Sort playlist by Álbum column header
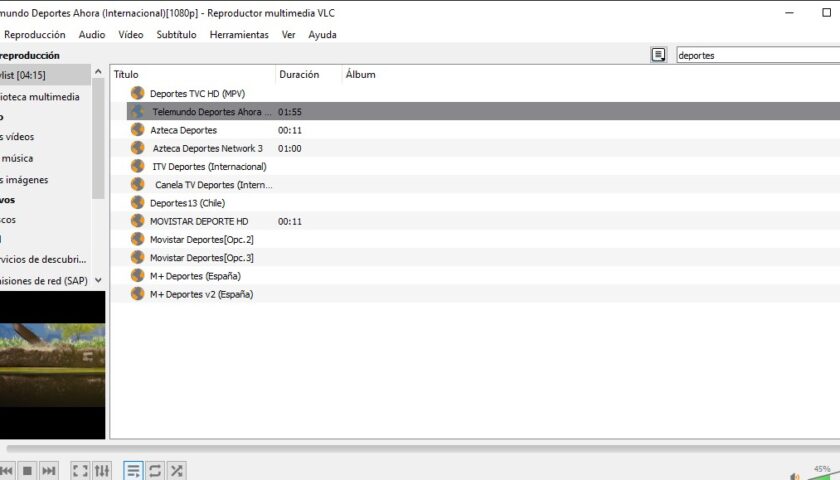Image resolution: width=840 pixels, height=480 pixels. pos(361,74)
